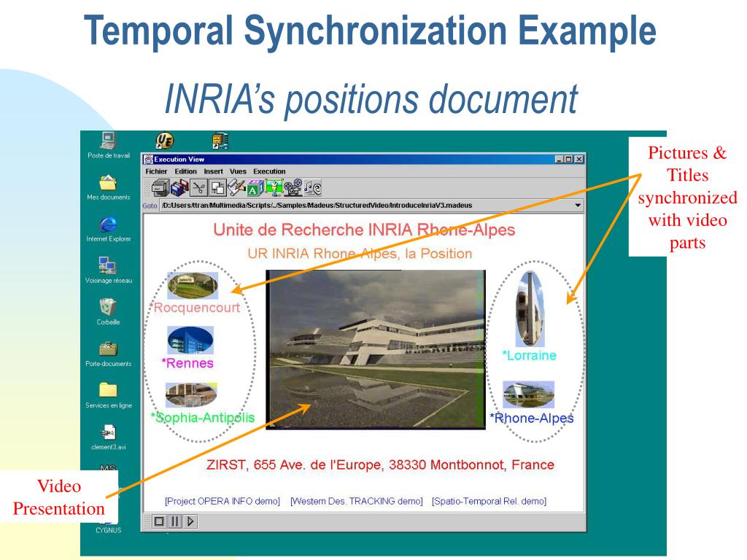This screenshot has height=560, width=747.
Task: Pause the presentation playback
Action: click(175, 521)
